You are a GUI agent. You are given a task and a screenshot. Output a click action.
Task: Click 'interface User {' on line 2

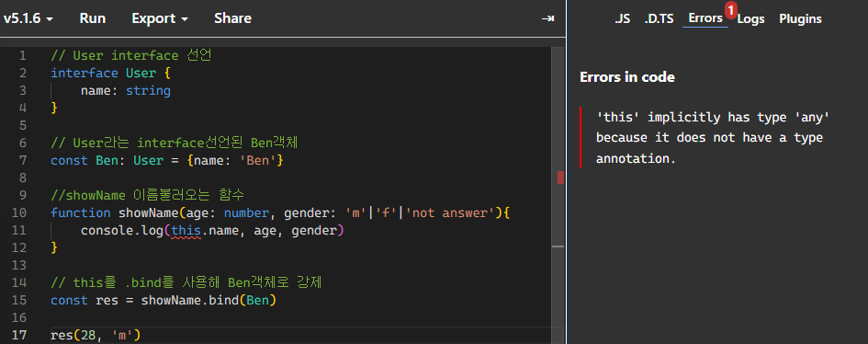click(x=111, y=73)
